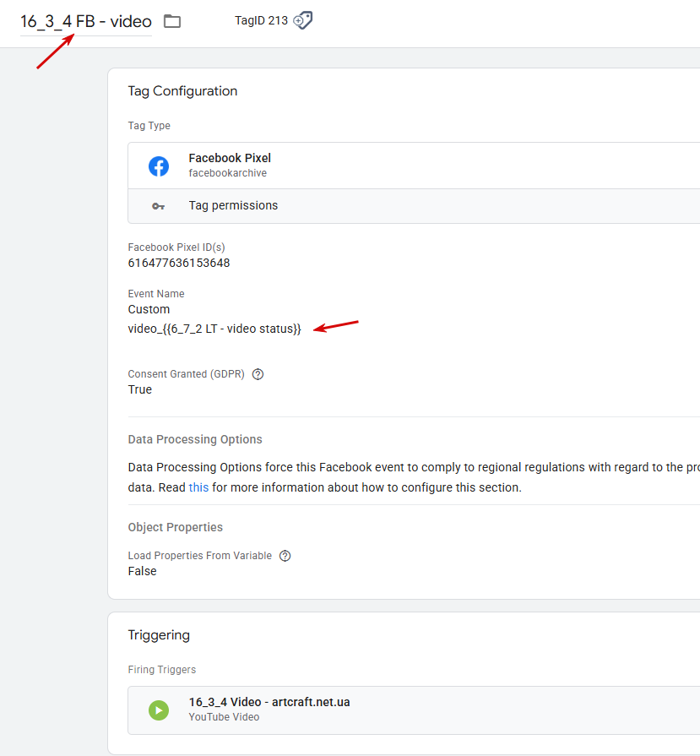
Task: Click the 'facebookarchive' template author text
Action: click(x=228, y=173)
